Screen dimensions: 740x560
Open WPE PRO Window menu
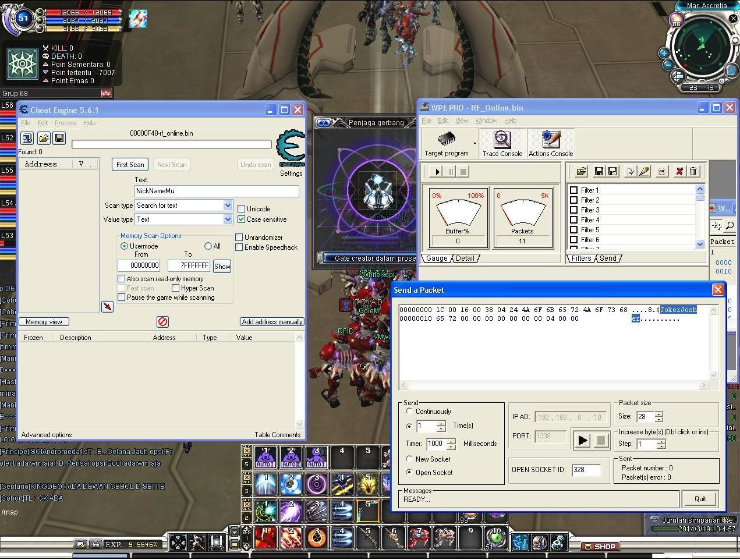pos(486,120)
